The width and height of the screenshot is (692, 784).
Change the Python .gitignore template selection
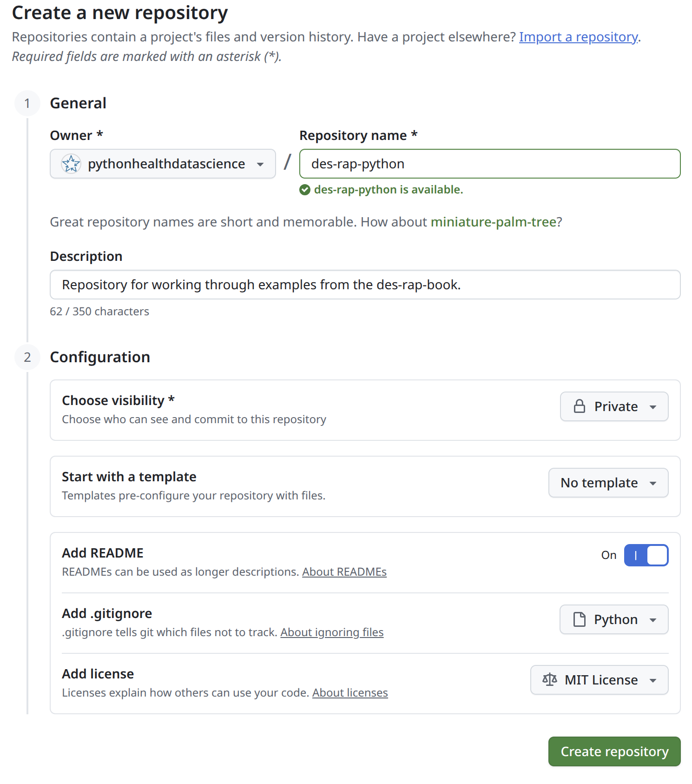[614, 619]
